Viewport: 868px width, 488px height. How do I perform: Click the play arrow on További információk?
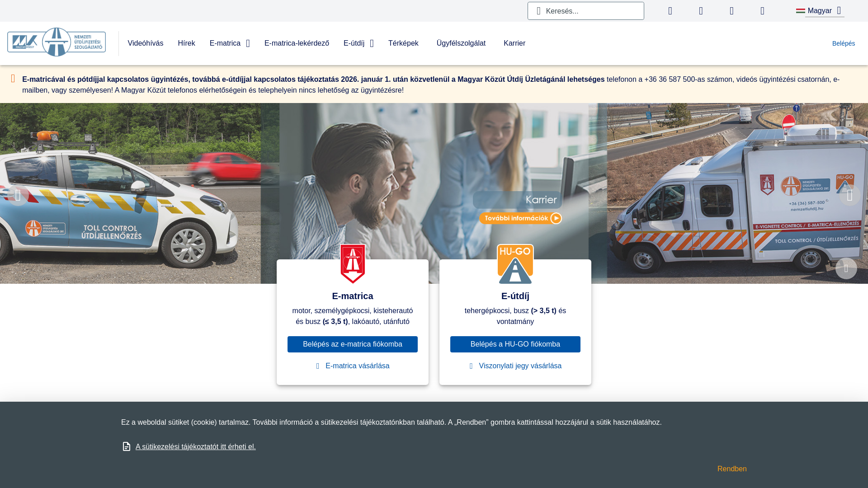(x=556, y=218)
